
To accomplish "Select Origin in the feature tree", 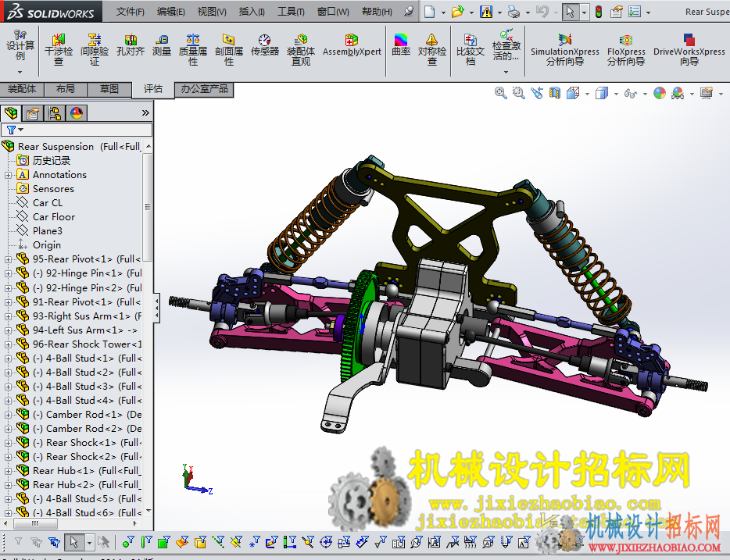I will pos(47,245).
